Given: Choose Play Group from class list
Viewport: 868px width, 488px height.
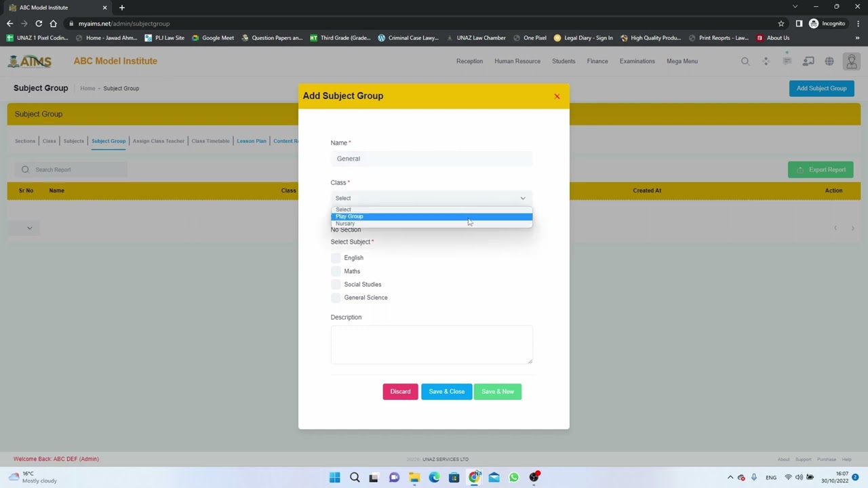Looking at the screenshot, I should (x=431, y=216).
